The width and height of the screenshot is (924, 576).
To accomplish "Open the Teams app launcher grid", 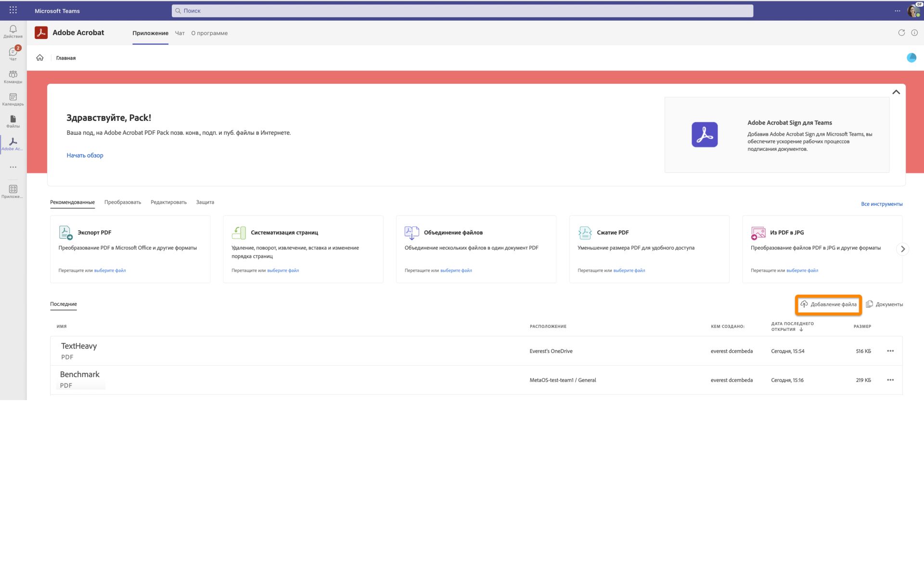I will click(13, 10).
